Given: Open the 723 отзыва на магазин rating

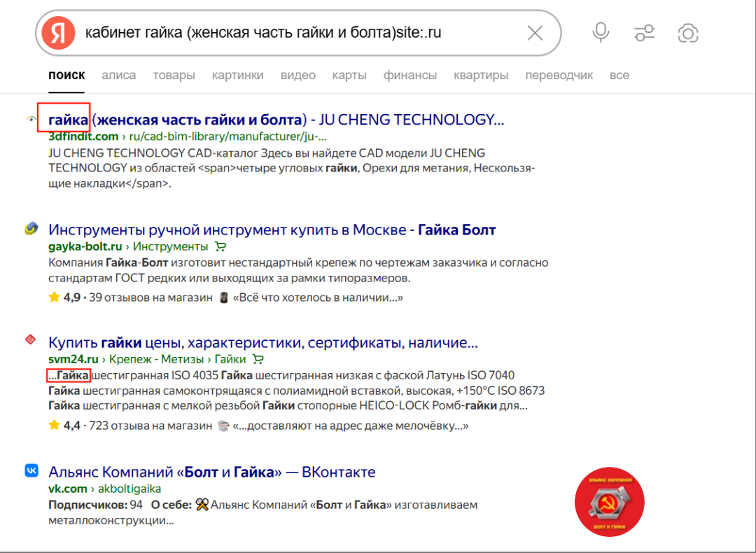Looking at the screenshot, I should tap(150, 426).
